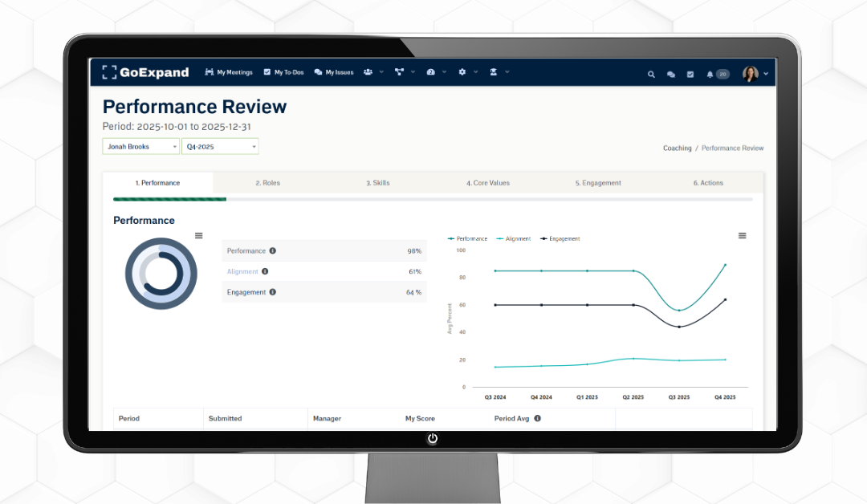Open chat messages icon in the navbar
Viewport: 867px width, 504px height.
(x=671, y=73)
